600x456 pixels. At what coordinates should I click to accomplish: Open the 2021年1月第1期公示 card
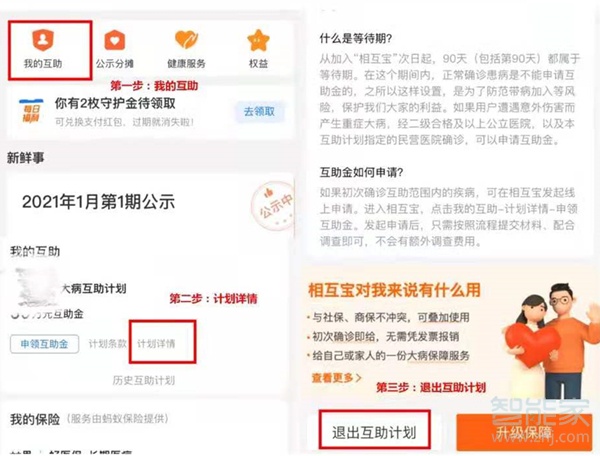[149, 204]
